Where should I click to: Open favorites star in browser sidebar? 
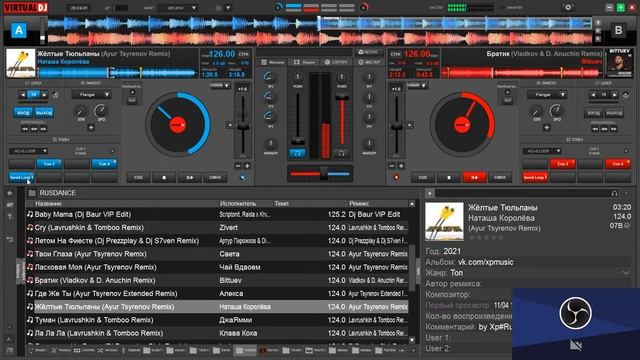[x=10, y=193]
